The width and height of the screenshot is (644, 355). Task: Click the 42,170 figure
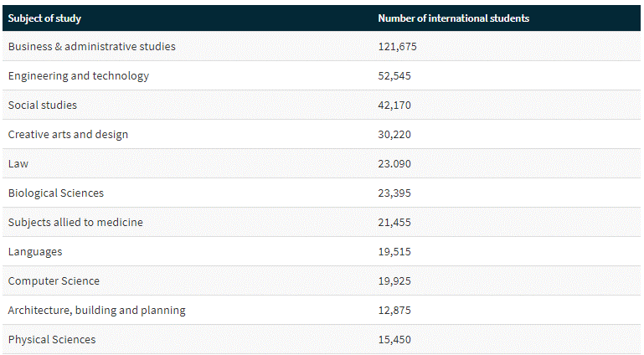coord(394,105)
